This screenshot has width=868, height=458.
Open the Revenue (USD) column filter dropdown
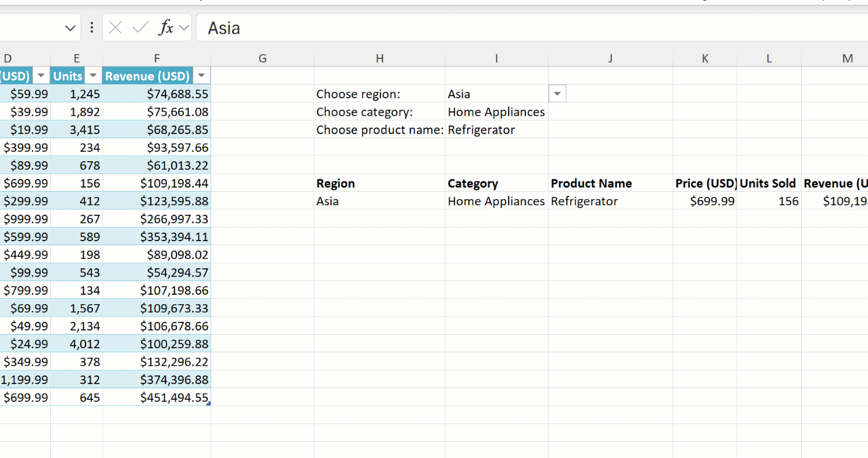point(201,76)
